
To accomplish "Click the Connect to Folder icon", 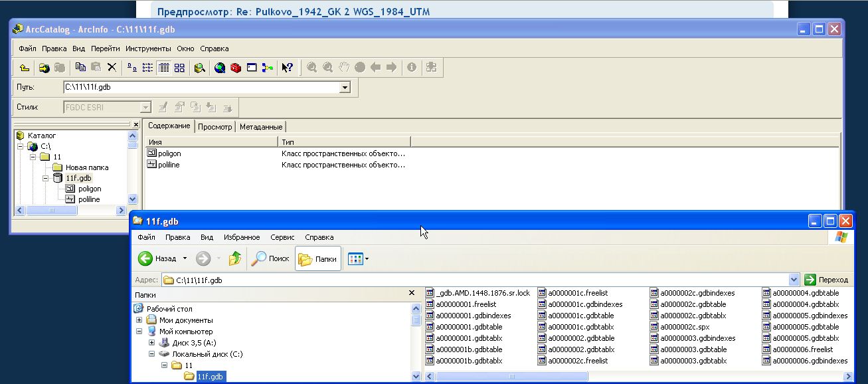I will pos(44,67).
